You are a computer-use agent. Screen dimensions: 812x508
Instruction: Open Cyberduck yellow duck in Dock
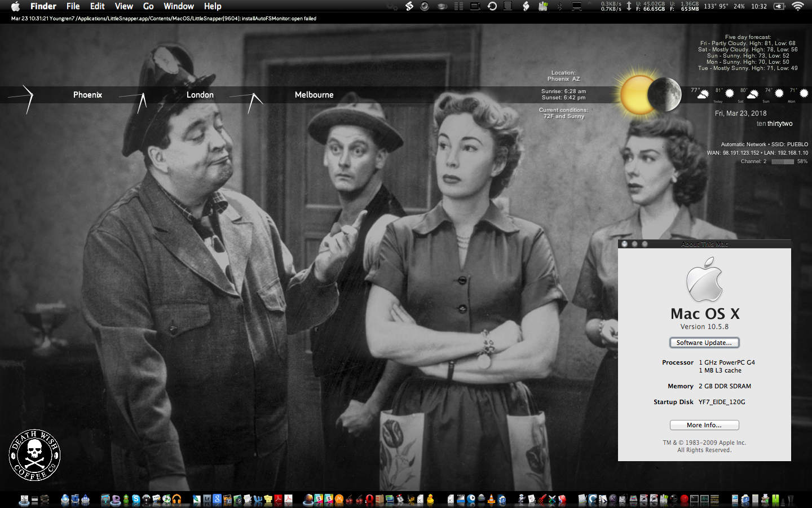point(430,500)
